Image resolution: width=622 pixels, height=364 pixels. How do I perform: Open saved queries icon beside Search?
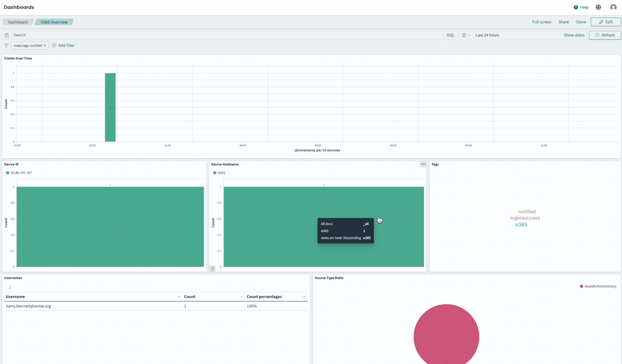tap(7, 35)
